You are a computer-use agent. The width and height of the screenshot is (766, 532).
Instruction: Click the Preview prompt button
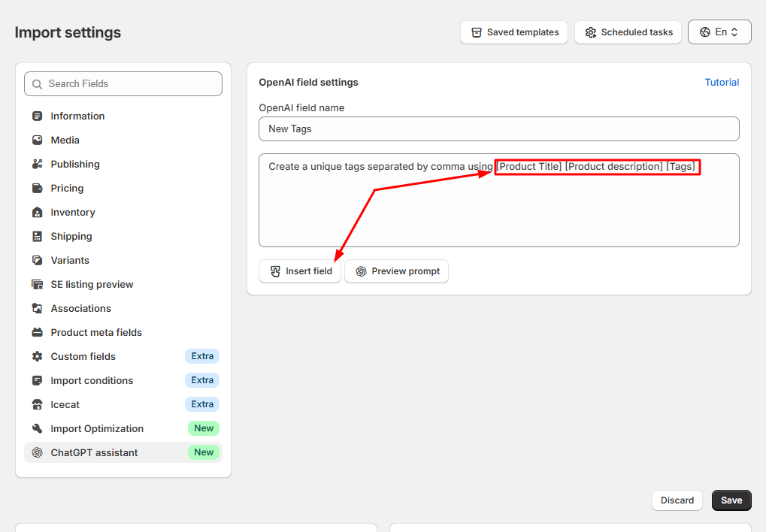click(396, 271)
